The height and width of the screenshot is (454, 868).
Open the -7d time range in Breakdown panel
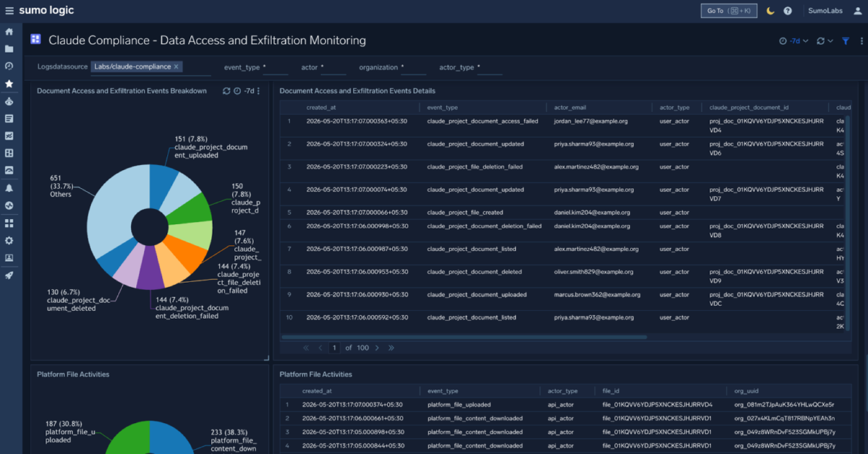pos(249,91)
